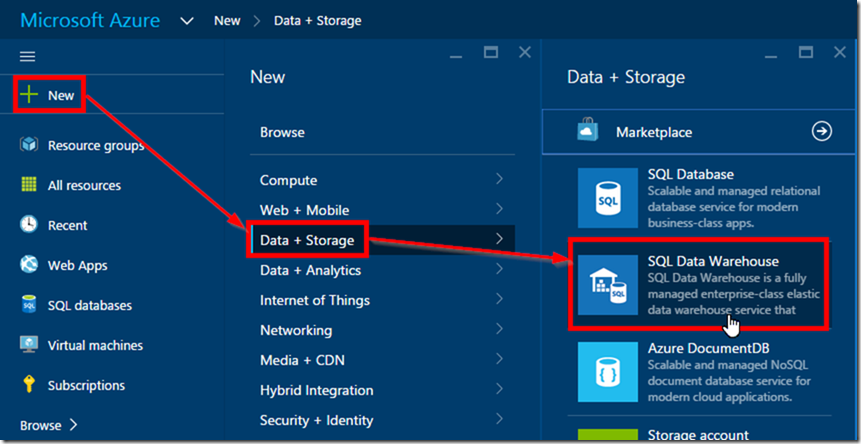Click Data + Storage breadcrumb
This screenshot has height=444, width=861.
[318, 21]
